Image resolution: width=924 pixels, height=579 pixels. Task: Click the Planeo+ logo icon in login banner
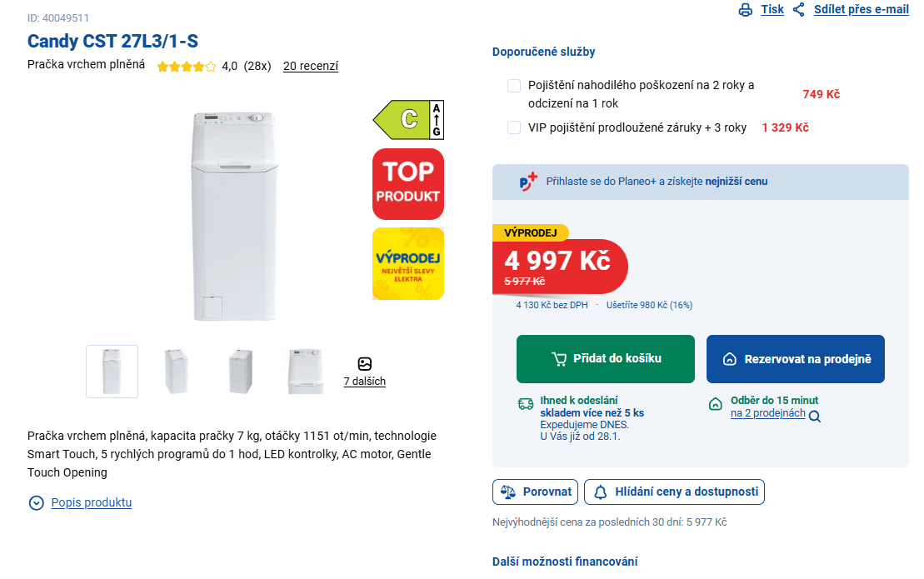[x=528, y=182]
